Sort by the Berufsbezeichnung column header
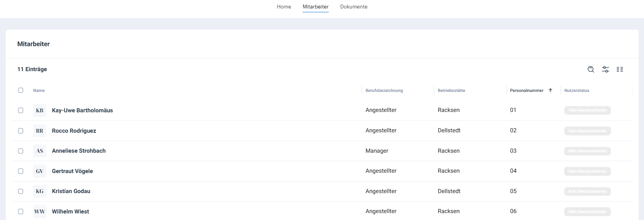 pyautogui.click(x=384, y=90)
